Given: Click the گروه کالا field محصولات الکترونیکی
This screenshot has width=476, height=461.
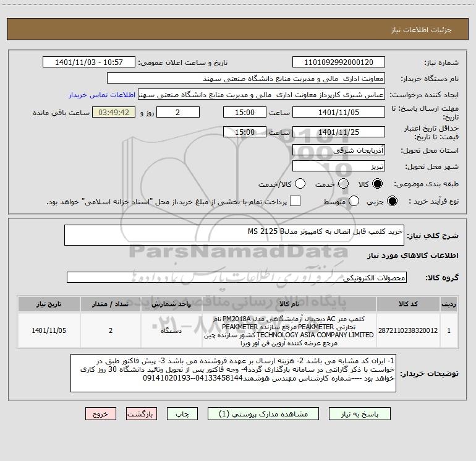Looking at the screenshot, I should 237,277.
